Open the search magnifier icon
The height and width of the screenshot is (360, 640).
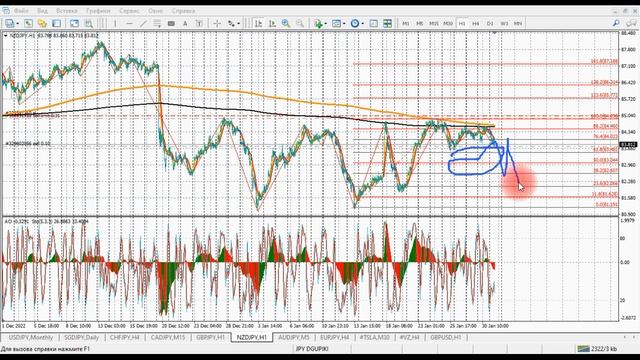pyautogui.click(x=616, y=24)
